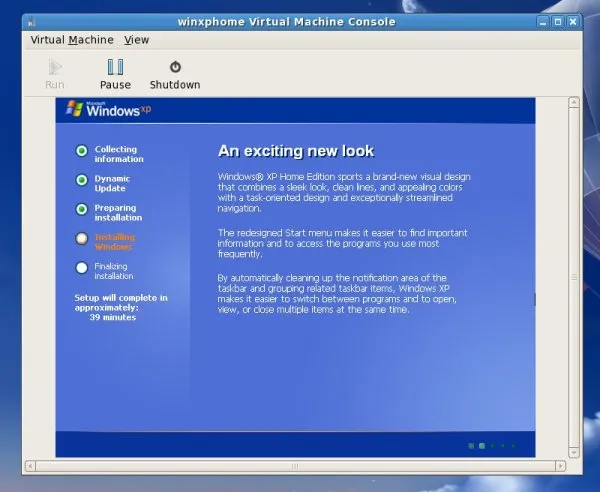The image size is (600, 492).
Task: Click the horizontal scrollbar thumb
Action: pyautogui.click(x=295, y=466)
